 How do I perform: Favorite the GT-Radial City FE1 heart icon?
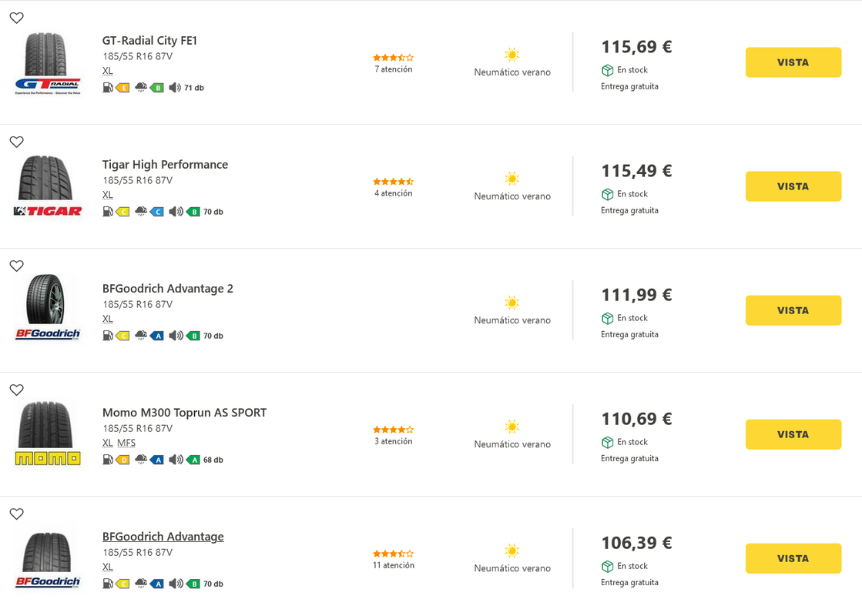pyautogui.click(x=16, y=18)
